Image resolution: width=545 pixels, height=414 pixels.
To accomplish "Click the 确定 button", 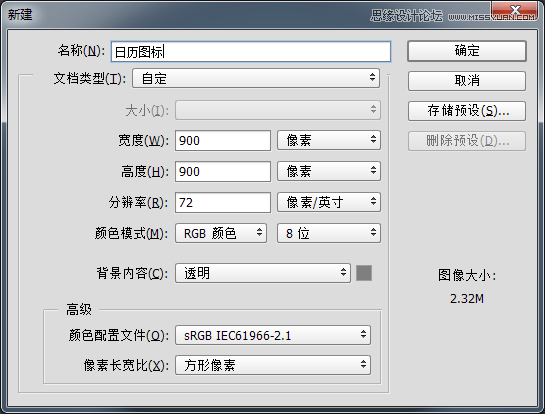I will (467, 51).
